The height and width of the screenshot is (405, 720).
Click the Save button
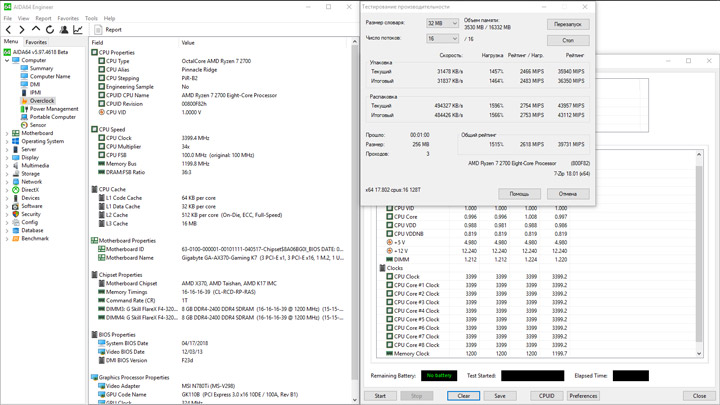click(x=500, y=396)
